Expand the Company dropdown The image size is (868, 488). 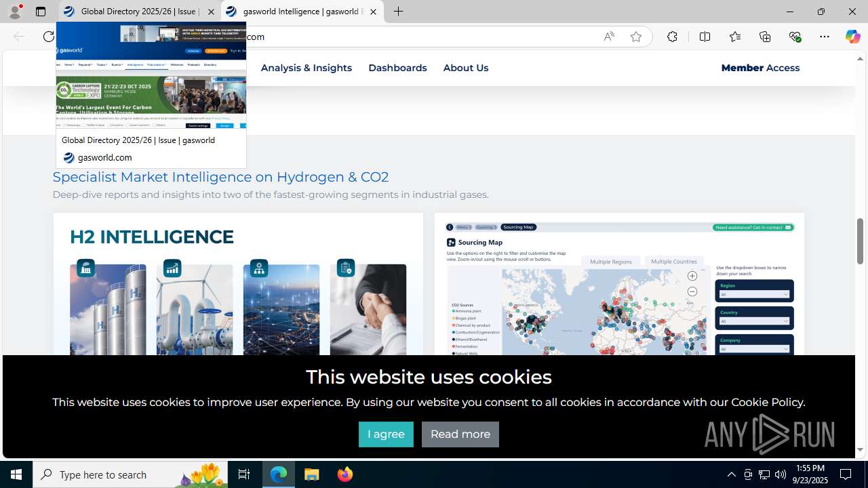(x=755, y=349)
